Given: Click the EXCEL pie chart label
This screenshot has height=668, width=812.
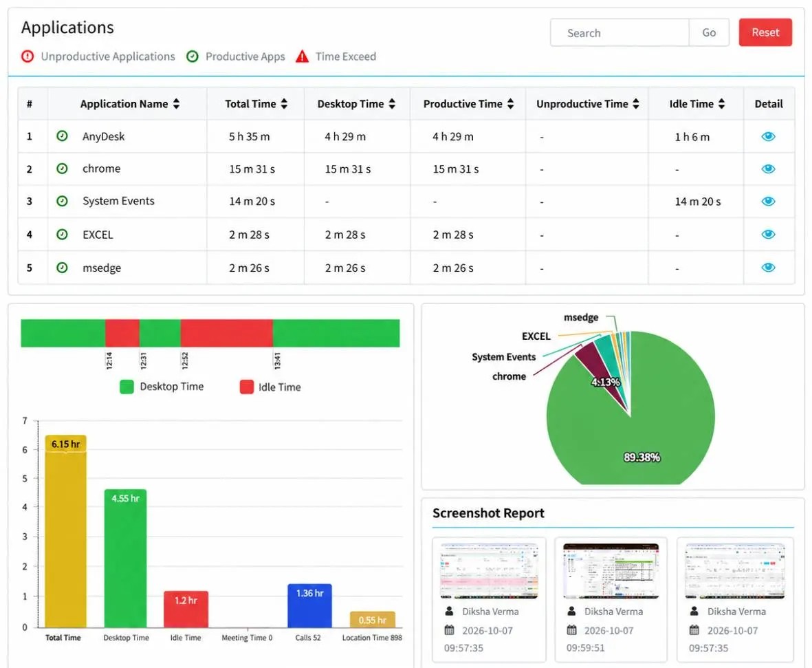Looking at the screenshot, I should pyautogui.click(x=536, y=336).
